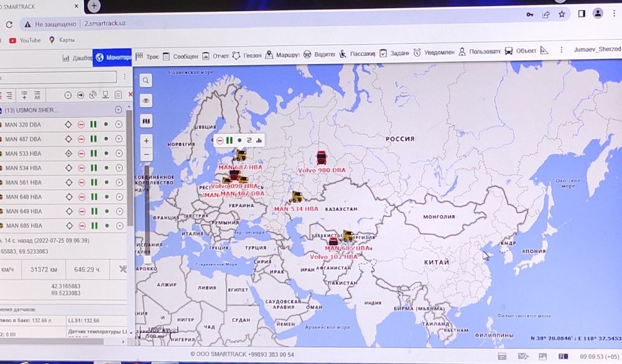Zoom out on the map
Image resolution: width=622 pixels, height=364 pixels.
(146, 155)
